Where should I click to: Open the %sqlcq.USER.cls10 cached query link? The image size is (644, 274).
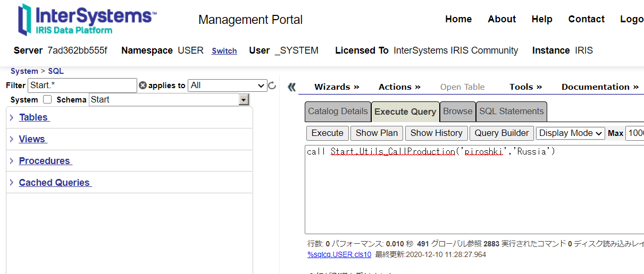339,254
